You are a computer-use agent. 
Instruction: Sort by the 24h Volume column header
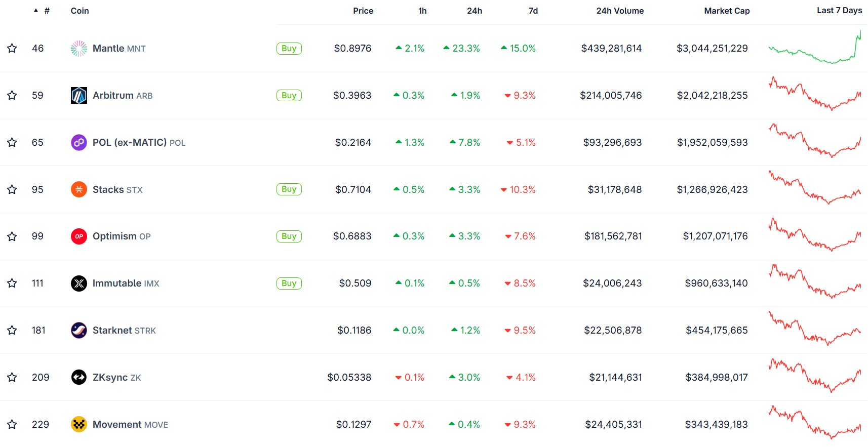coord(619,11)
